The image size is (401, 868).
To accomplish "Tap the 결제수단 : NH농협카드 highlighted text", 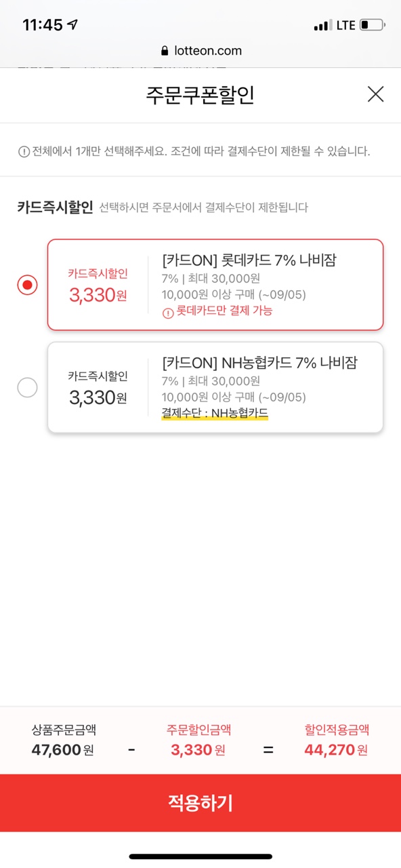I will tap(215, 412).
